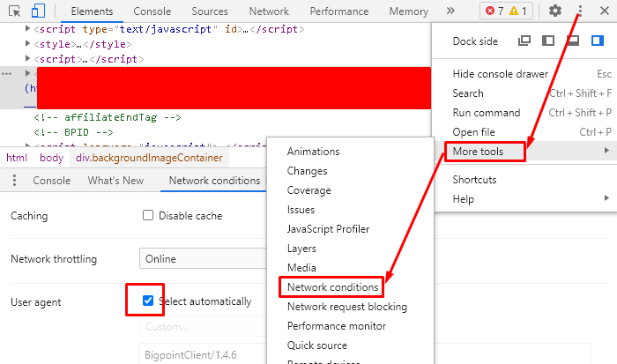The image size is (617, 364).
Task: Enable the Disable cache checkbox
Action: [148, 215]
